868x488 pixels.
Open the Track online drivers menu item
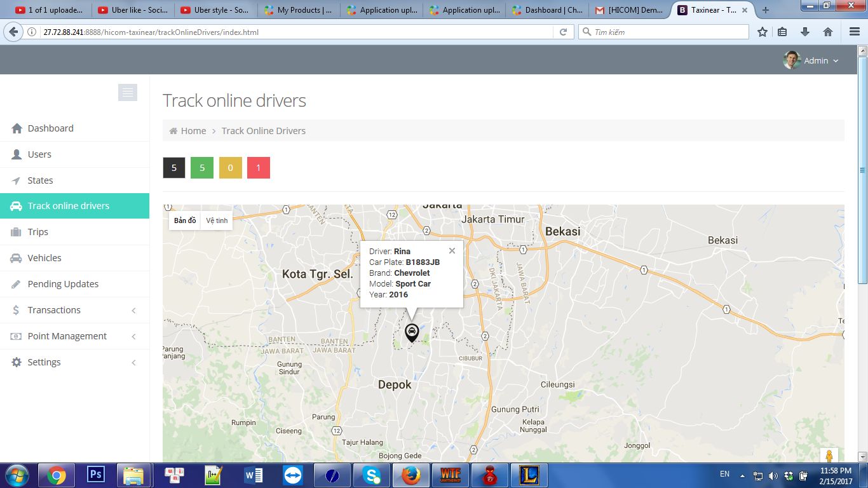pos(74,206)
